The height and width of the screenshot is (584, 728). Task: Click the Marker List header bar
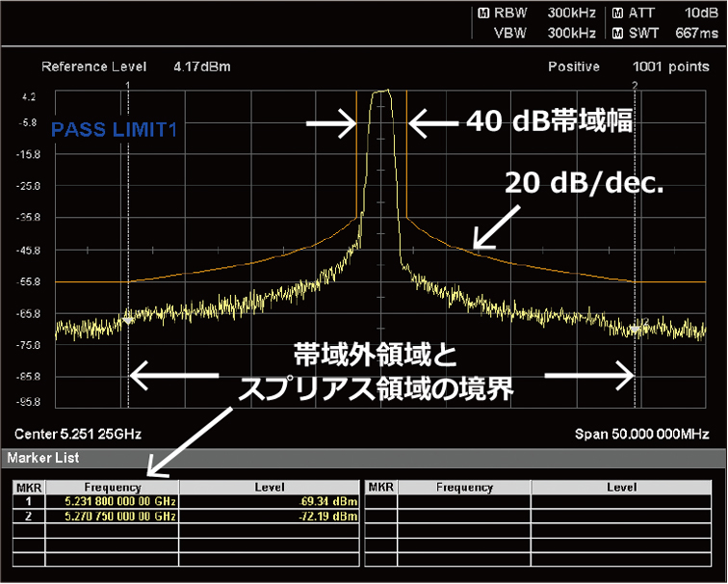[x=364, y=458]
